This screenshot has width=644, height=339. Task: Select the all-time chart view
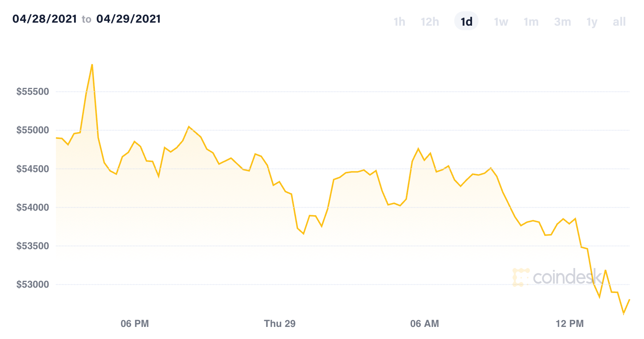[x=619, y=22]
